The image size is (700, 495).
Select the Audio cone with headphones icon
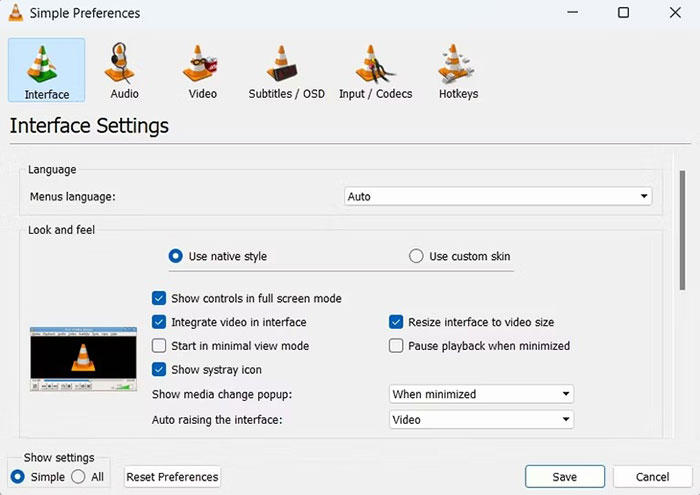coord(124,68)
